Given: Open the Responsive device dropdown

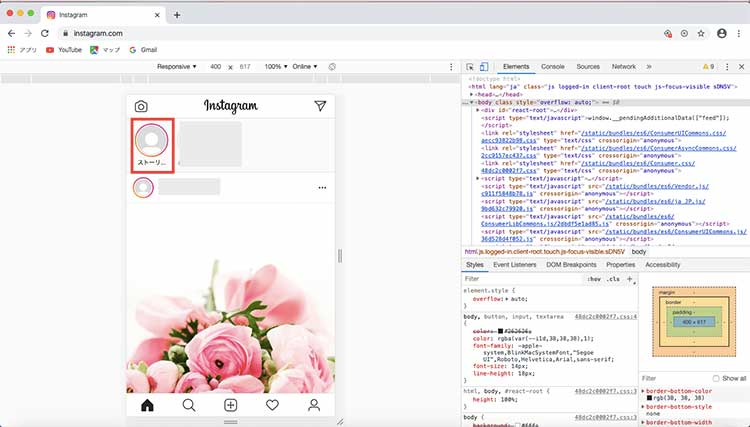Looking at the screenshot, I should pyautogui.click(x=176, y=66).
